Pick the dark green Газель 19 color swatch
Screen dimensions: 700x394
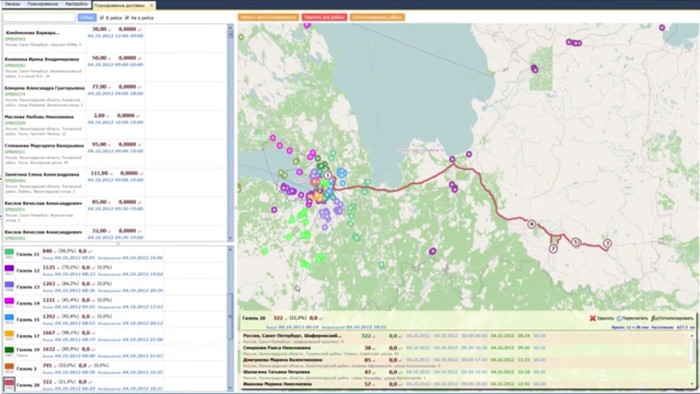9,351
